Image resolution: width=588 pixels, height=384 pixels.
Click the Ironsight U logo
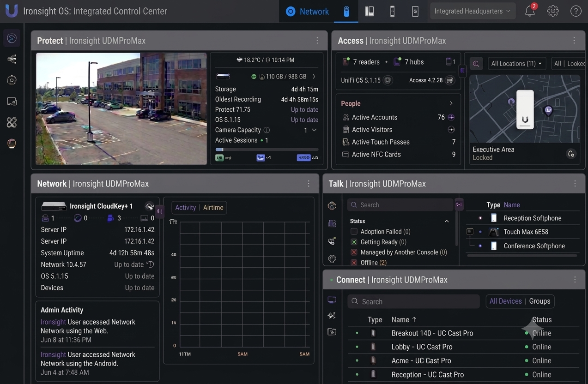[x=11, y=11]
